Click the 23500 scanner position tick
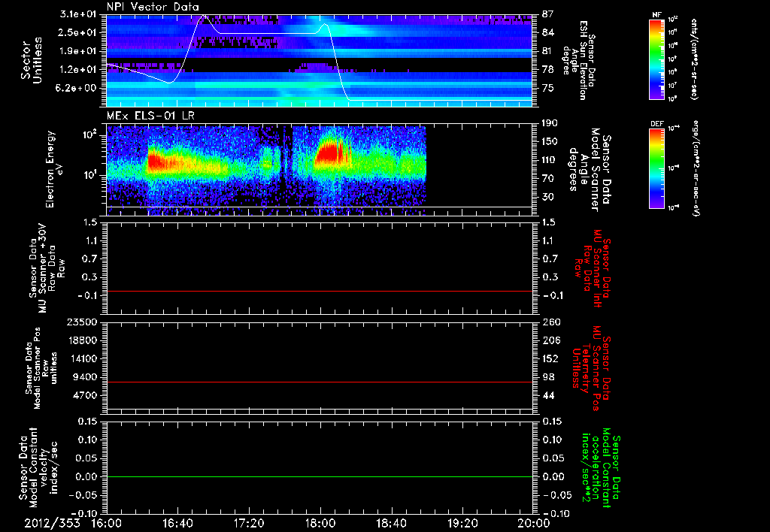Viewport: 770px width, 532px height. tap(81, 322)
